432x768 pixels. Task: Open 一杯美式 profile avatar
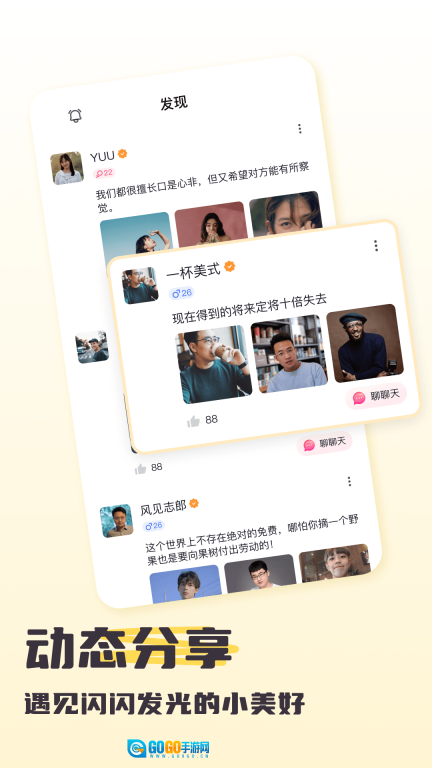click(140, 286)
